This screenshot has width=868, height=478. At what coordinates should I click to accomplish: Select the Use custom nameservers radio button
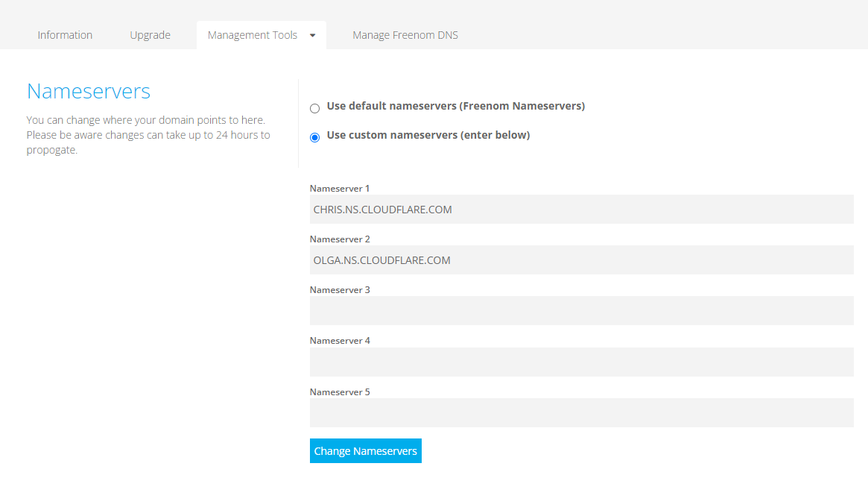coord(314,137)
